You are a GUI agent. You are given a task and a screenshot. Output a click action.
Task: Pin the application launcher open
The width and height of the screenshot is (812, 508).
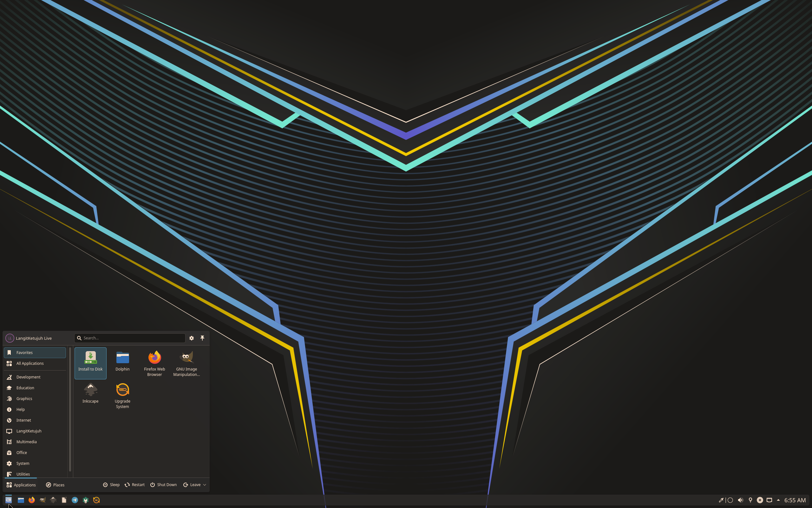click(x=202, y=338)
